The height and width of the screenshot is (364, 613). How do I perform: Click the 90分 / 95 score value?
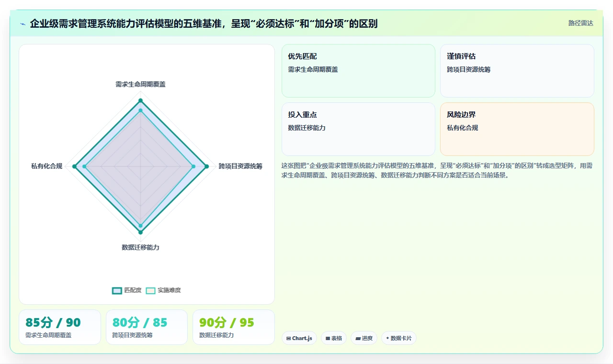[227, 323]
